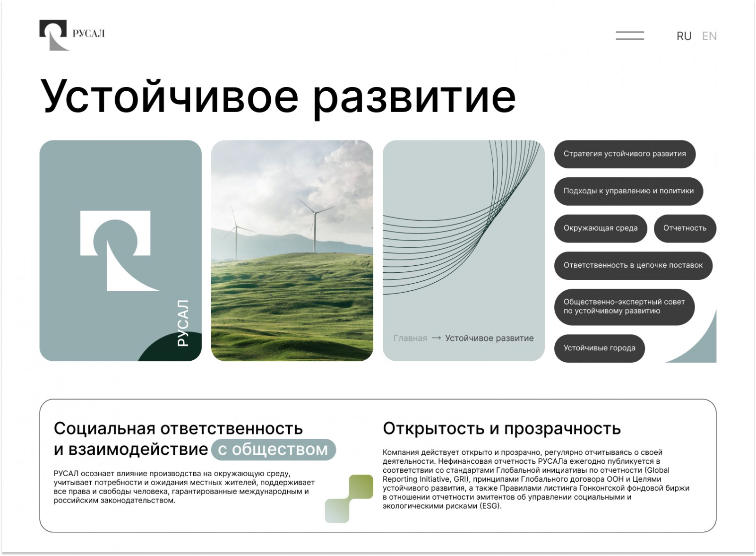
Task: Click the Устойчивое развитие breadcrumb item
Action: point(490,338)
